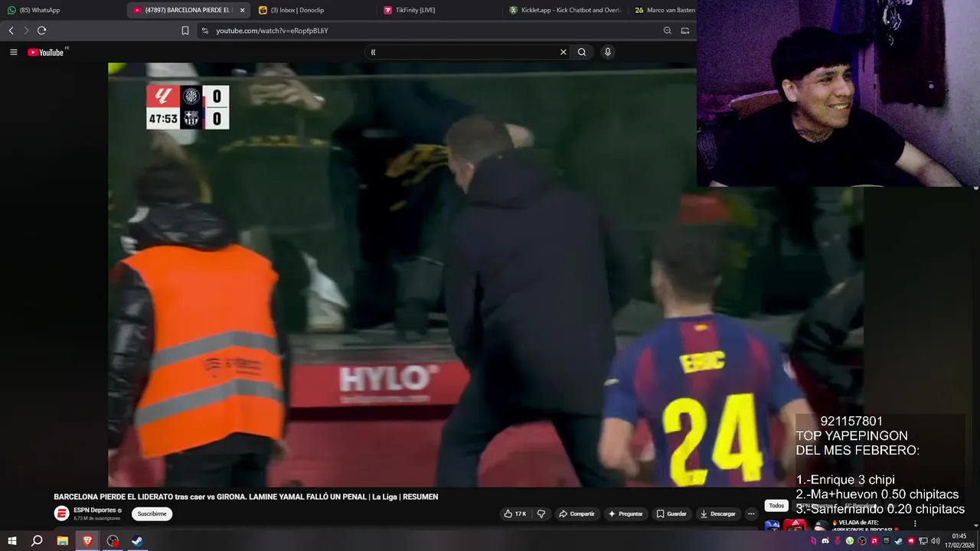The image size is (980, 551).
Task: Open site settings icon in address bar
Action: pyautogui.click(x=204, y=31)
